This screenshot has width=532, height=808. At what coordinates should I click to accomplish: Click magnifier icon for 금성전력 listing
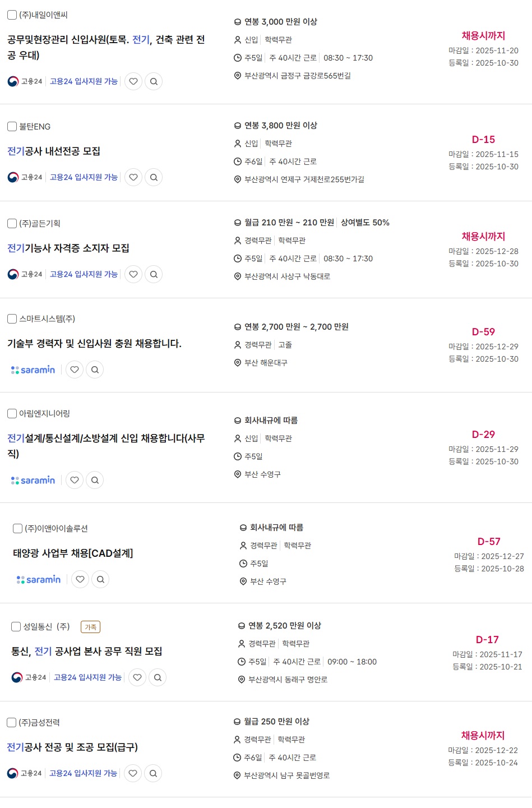pos(153,773)
